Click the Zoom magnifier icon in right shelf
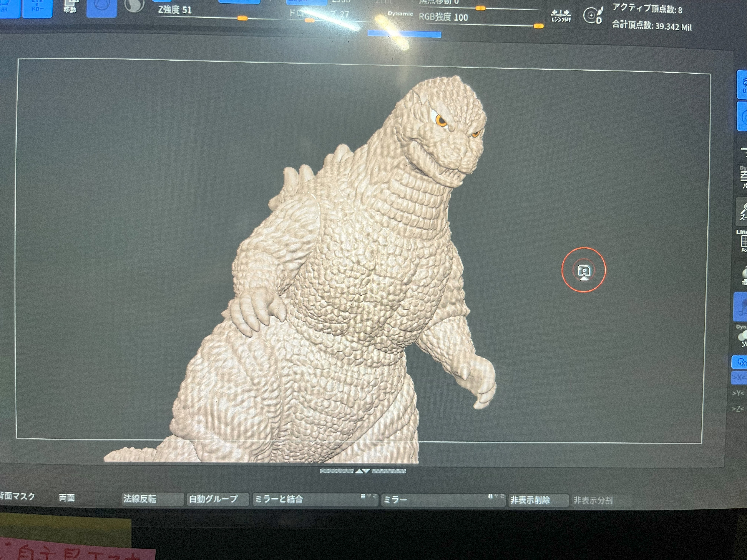 [742, 212]
